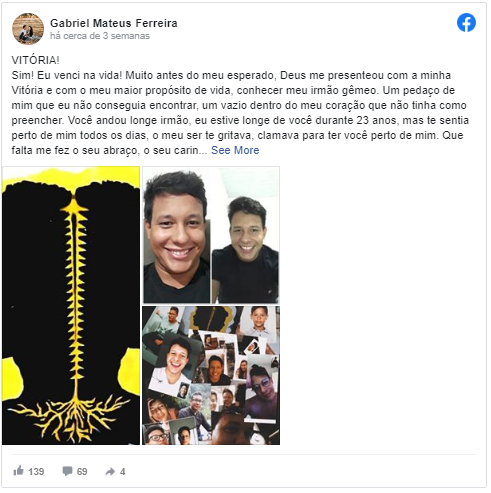The height and width of the screenshot is (493, 491).
Task: Click the comment bubble icon
Action: [x=67, y=471]
